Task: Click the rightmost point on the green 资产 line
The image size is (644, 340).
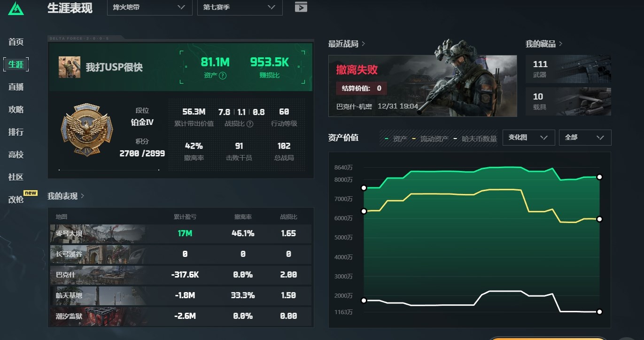Action: (x=599, y=177)
